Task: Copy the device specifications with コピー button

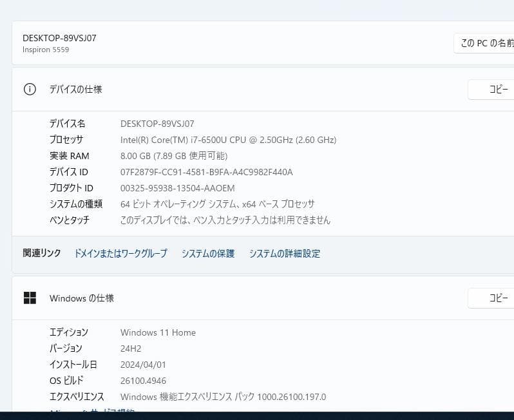Action: coord(491,89)
